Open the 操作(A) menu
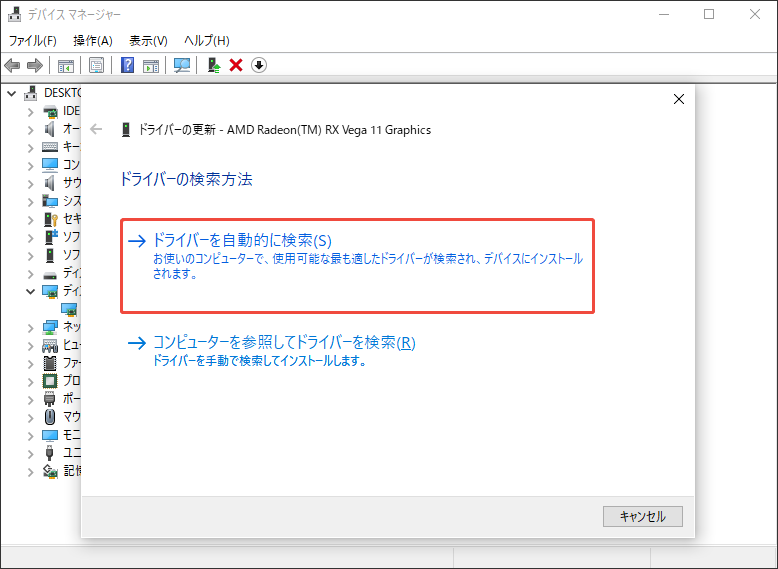Image resolution: width=778 pixels, height=569 pixels. pos(93,41)
